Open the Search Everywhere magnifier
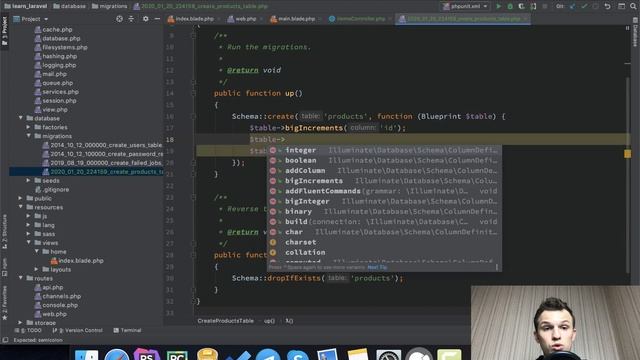This screenshot has height=360, width=640. 633,6
